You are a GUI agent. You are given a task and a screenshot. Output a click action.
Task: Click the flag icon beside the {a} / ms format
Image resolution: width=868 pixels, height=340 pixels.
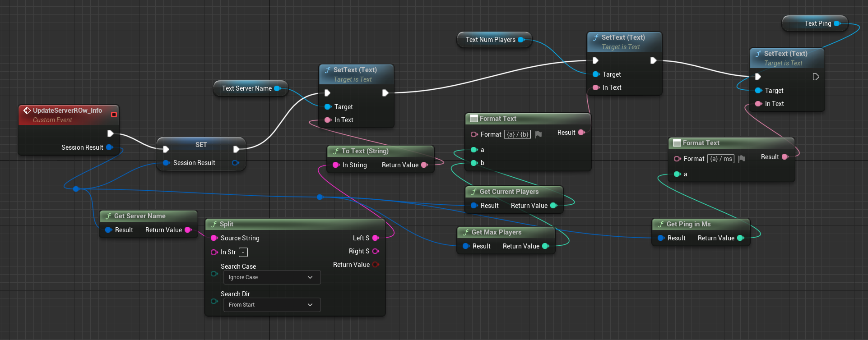pos(742,159)
